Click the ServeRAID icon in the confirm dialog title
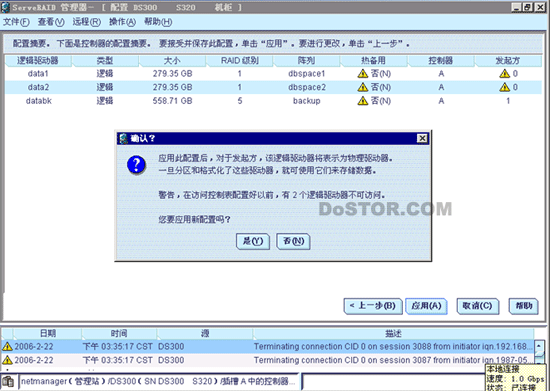The width and height of the screenshot is (550, 391). pyautogui.click(x=123, y=139)
